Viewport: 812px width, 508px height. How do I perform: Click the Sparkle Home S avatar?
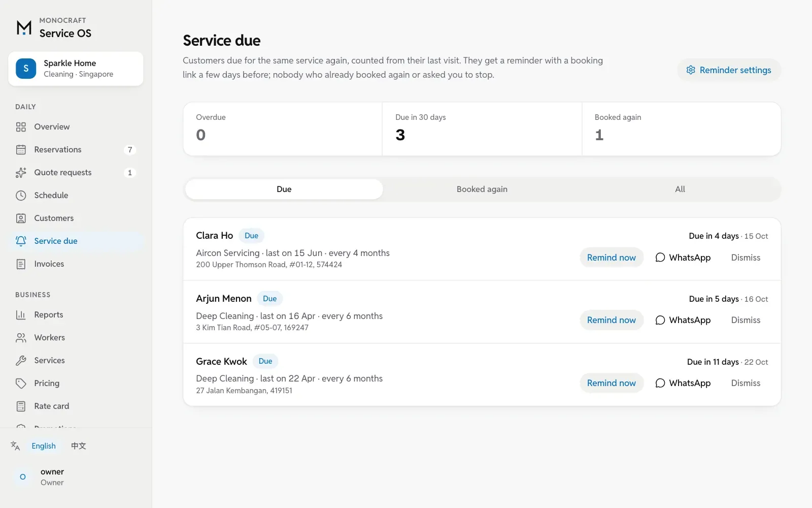26,69
